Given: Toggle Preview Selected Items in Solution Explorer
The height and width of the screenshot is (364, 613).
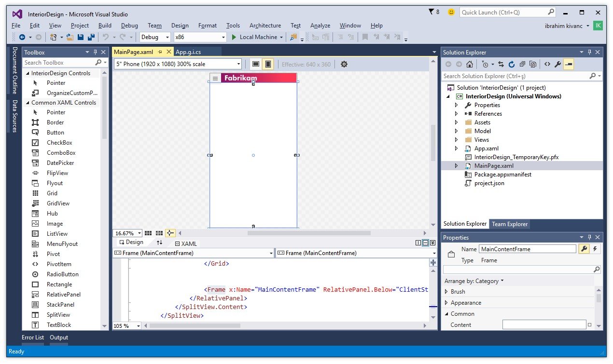Looking at the screenshot, I should (568, 64).
